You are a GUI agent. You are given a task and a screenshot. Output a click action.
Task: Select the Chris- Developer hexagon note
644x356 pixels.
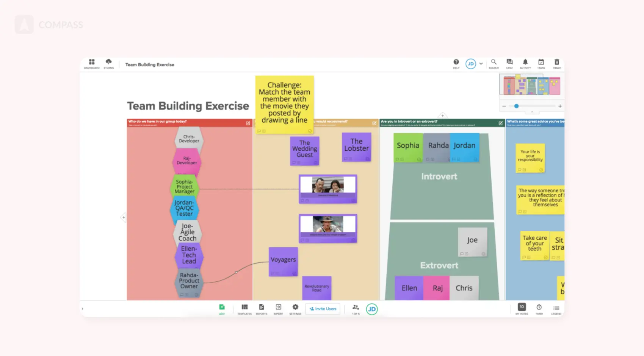189,139
